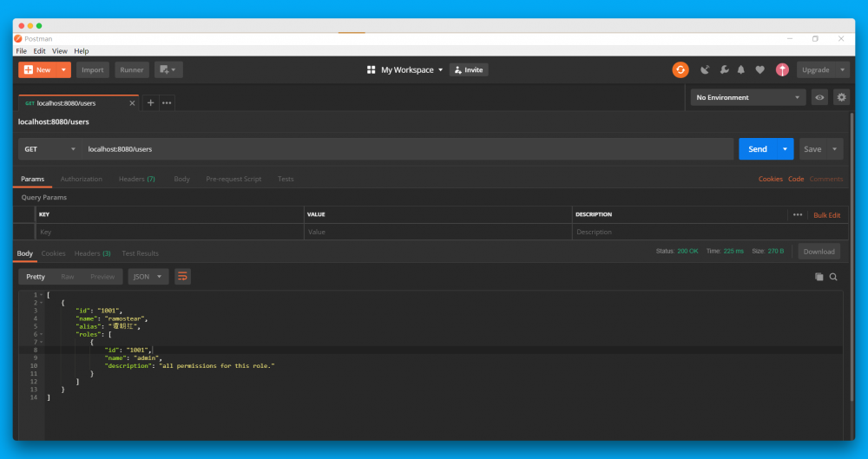Click the query param Key field
The width and height of the screenshot is (868, 459).
pyautogui.click(x=169, y=232)
